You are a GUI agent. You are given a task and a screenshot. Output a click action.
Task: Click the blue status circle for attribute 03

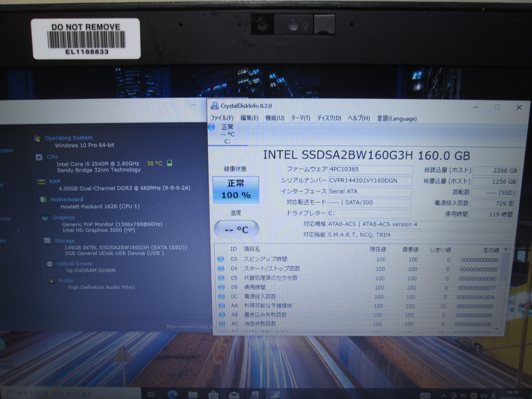pyautogui.click(x=221, y=259)
